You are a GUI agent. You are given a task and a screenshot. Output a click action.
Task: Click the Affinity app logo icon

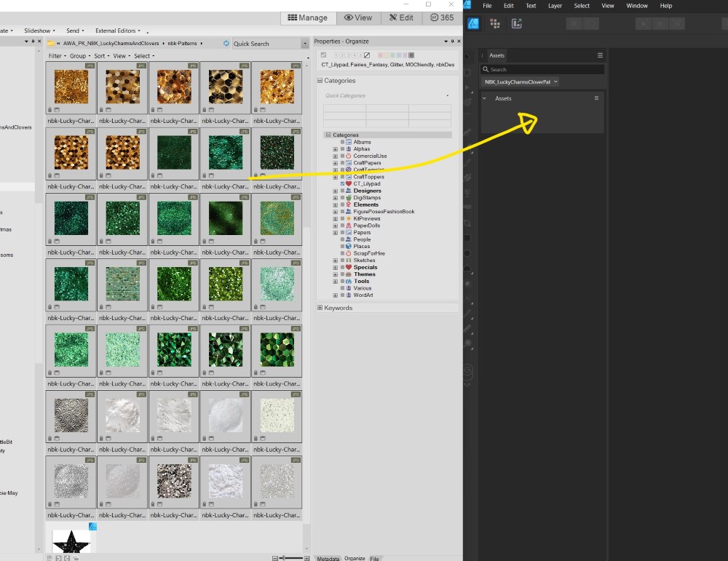(x=467, y=5)
